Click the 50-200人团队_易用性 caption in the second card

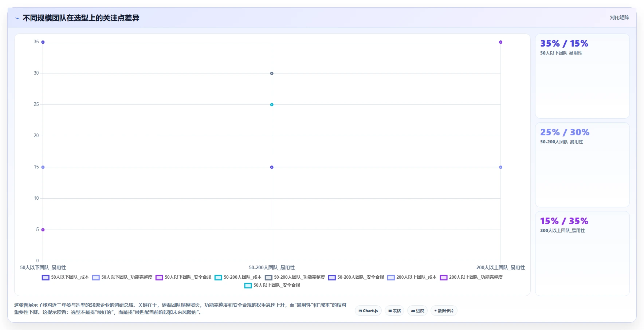(x=561, y=142)
